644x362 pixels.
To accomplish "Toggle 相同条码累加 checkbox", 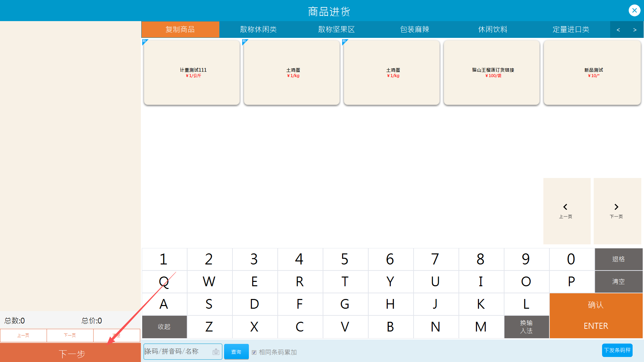I will pos(254,352).
